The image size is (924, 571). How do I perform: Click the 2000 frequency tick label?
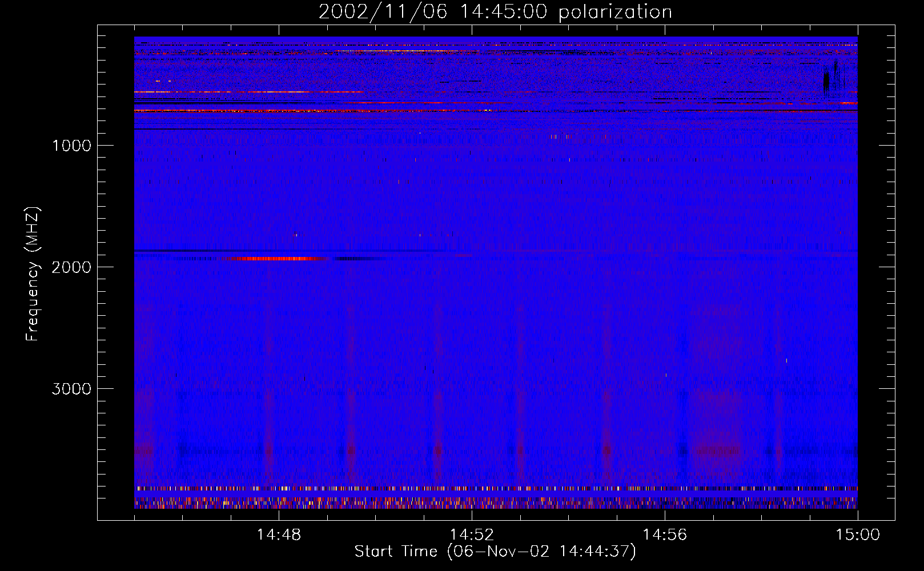coord(71,267)
